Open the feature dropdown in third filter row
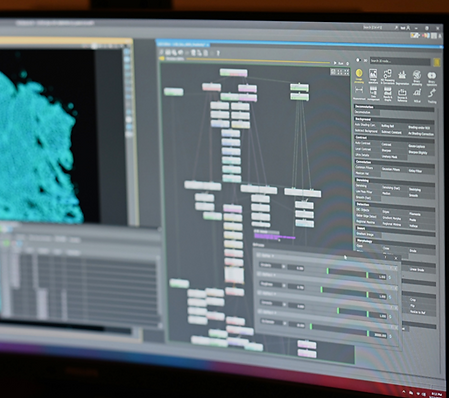449x398 pixels. (273, 303)
